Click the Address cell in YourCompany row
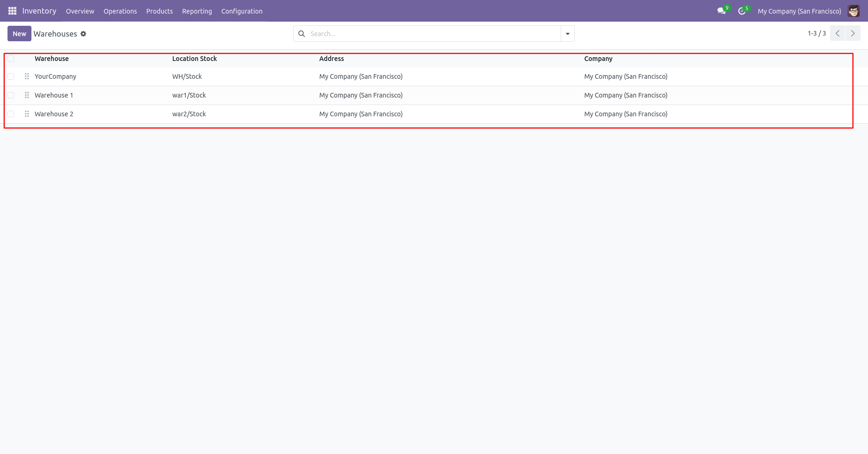The height and width of the screenshot is (454, 868). click(361, 76)
